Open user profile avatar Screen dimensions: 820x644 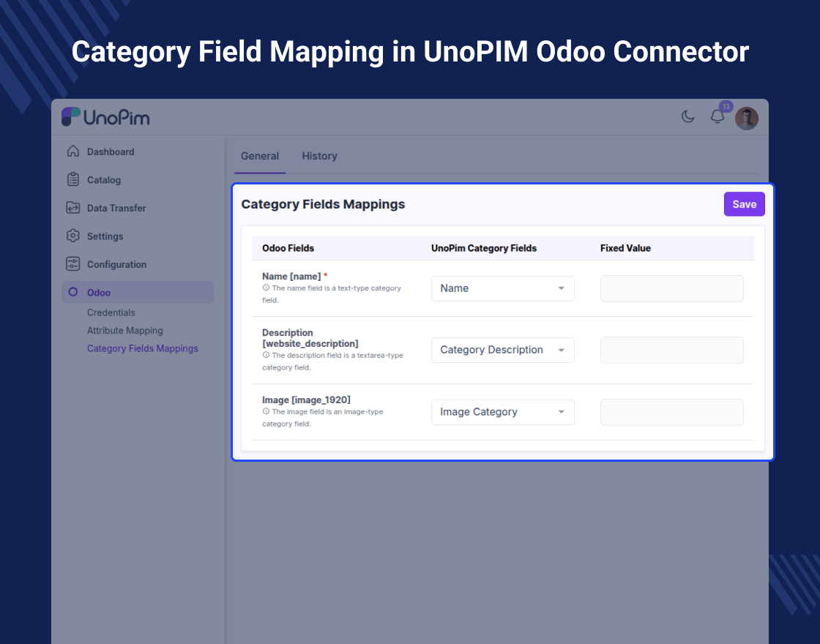click(x=746, y=118)
